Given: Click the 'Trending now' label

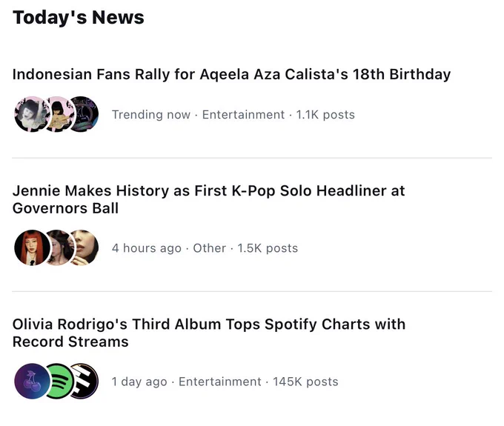Looking at the screenshot, I should click(151, 115).
